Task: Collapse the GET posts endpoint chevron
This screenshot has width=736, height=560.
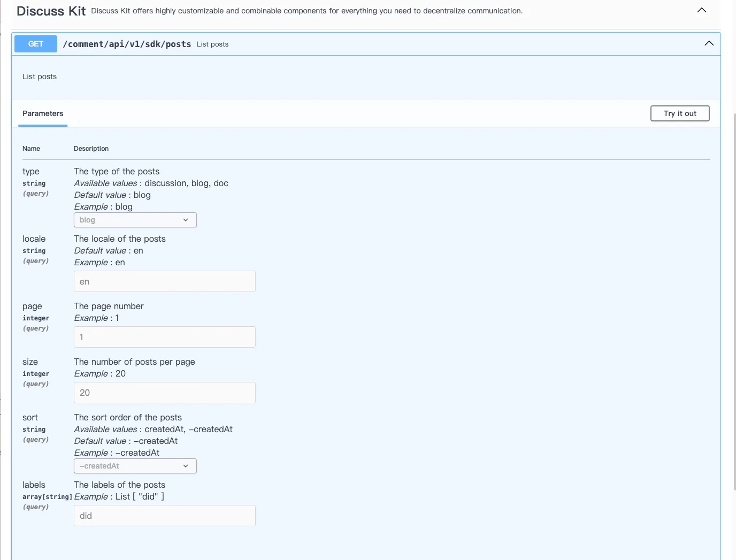Action: tap(709, 43)
